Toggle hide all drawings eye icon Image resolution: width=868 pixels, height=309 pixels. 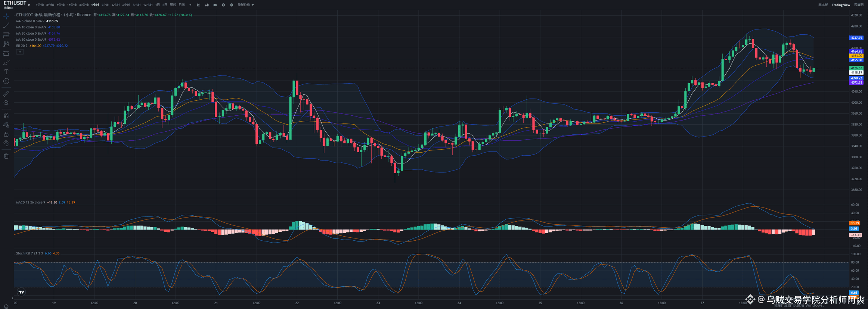[x=6, y=143]
